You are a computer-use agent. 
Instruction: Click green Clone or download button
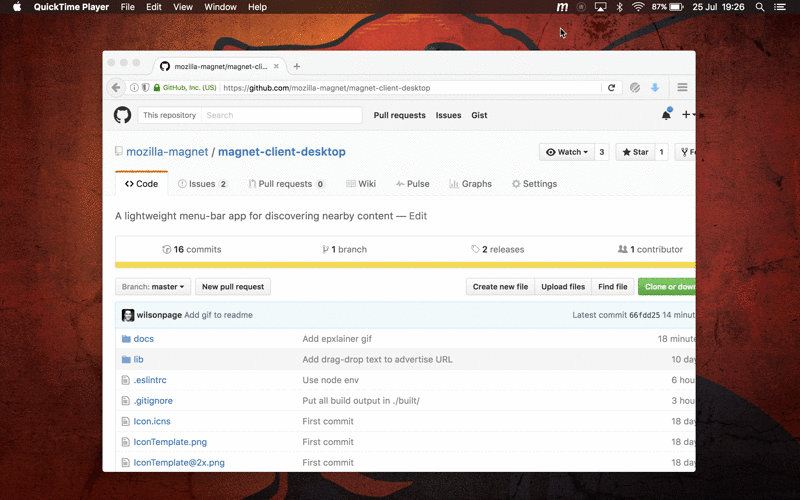tap(667, 287)
